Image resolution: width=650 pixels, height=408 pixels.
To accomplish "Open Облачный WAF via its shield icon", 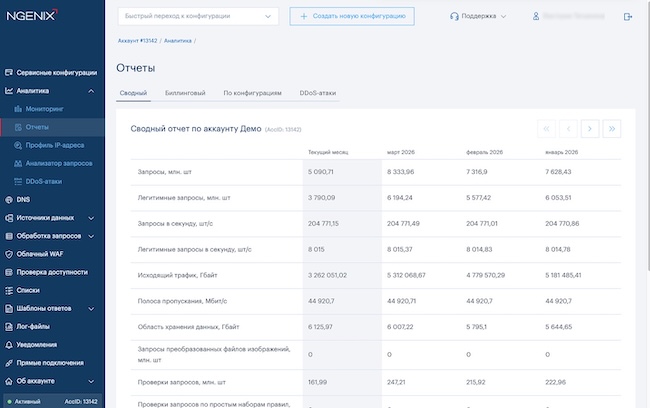I will pyautogui.click(x=9, y=254).
